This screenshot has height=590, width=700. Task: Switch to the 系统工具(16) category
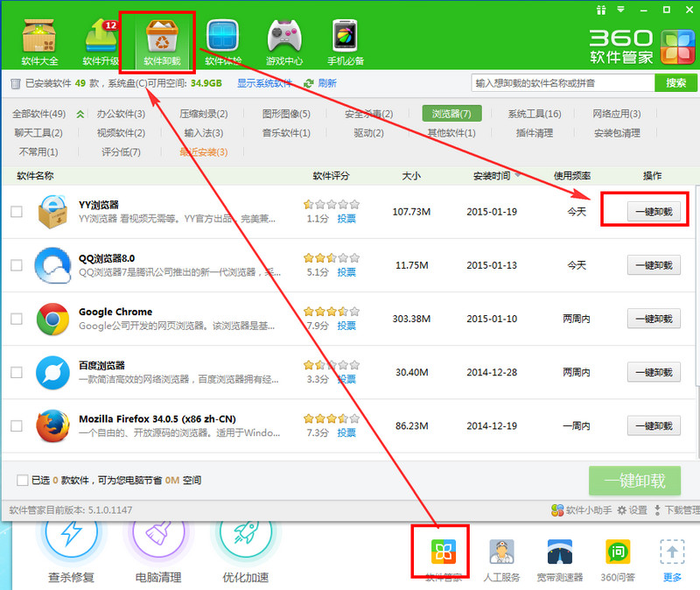535,114
